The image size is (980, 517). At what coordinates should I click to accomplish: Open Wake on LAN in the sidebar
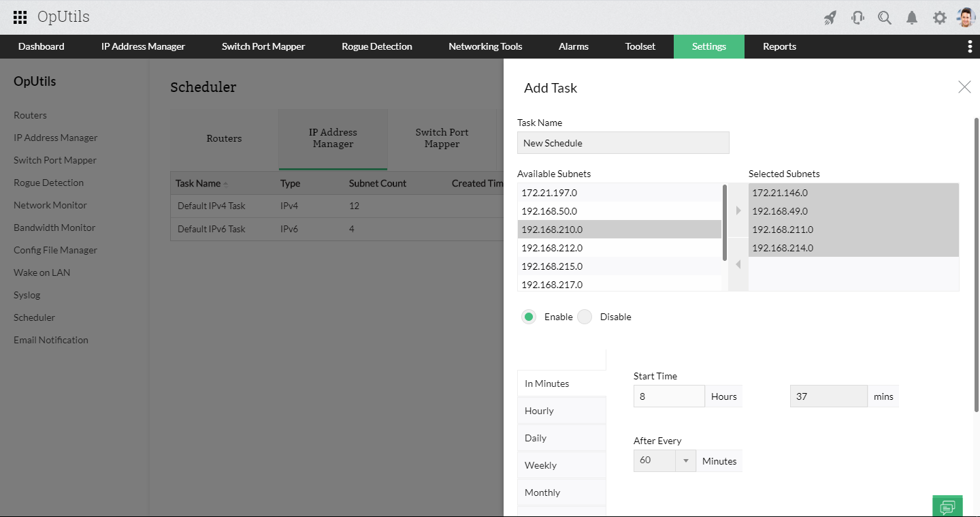tap(42, 272)
